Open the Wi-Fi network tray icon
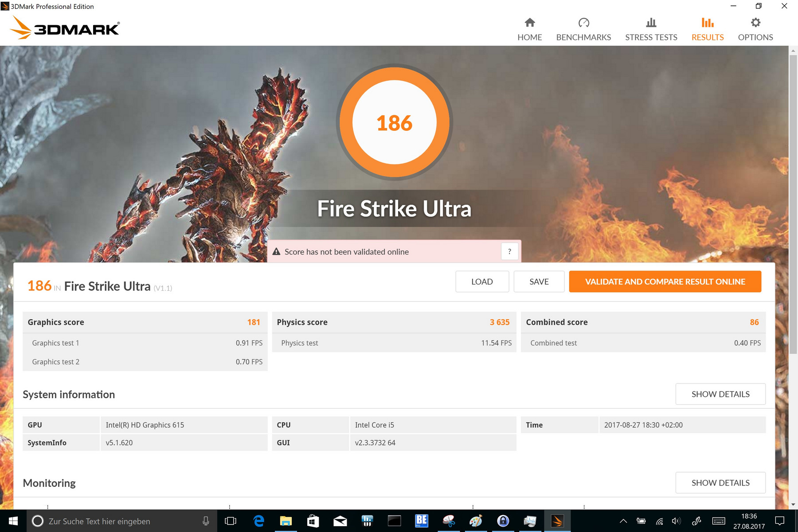This screenshot has width=798, height=532. point(660,521)
